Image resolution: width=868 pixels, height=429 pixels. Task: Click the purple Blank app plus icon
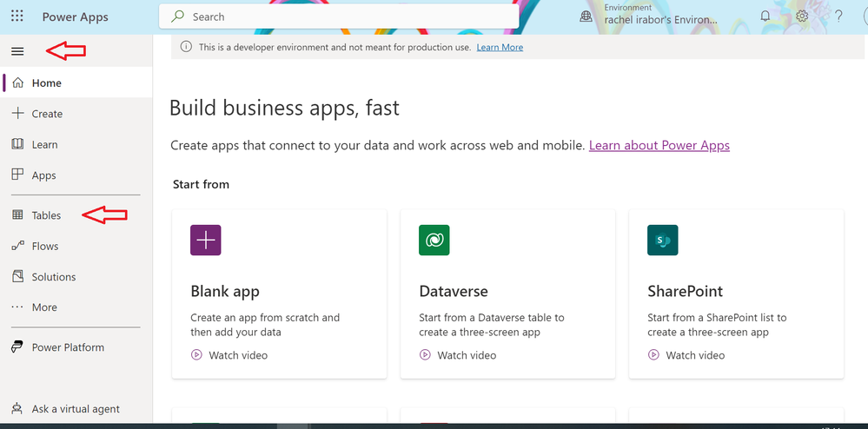pyautogui.click(x=205, y=241)
